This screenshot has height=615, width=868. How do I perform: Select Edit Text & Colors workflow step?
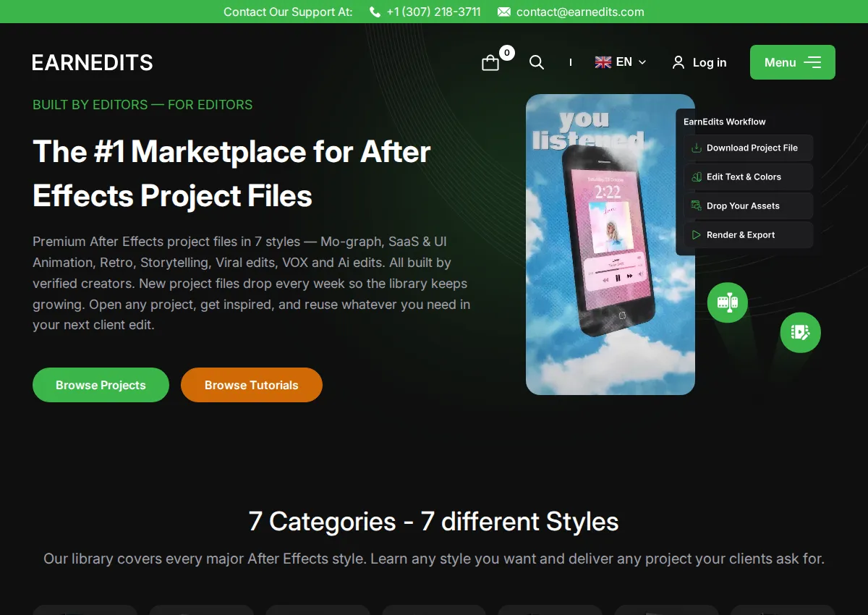point(749,177)
